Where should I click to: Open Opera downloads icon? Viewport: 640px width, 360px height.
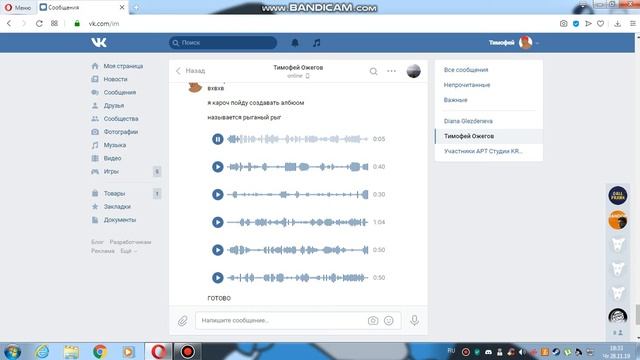(x=618, y=24)
